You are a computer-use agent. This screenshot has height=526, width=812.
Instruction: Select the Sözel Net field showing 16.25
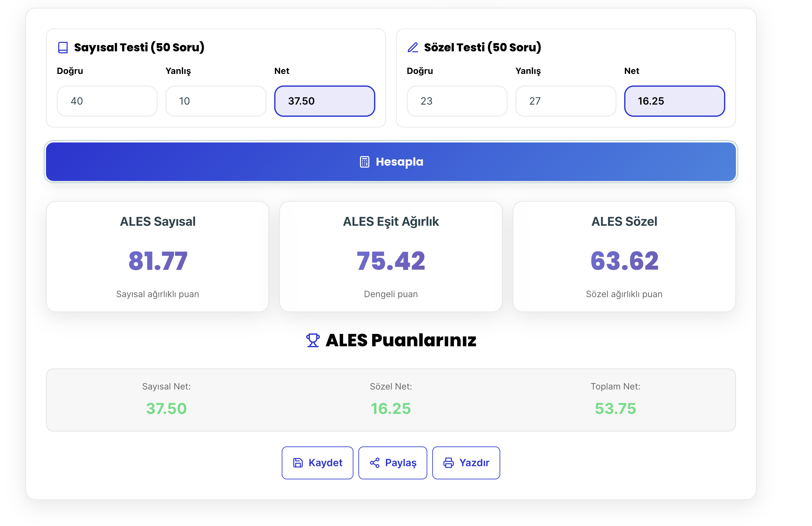click(x=675, y=101)
